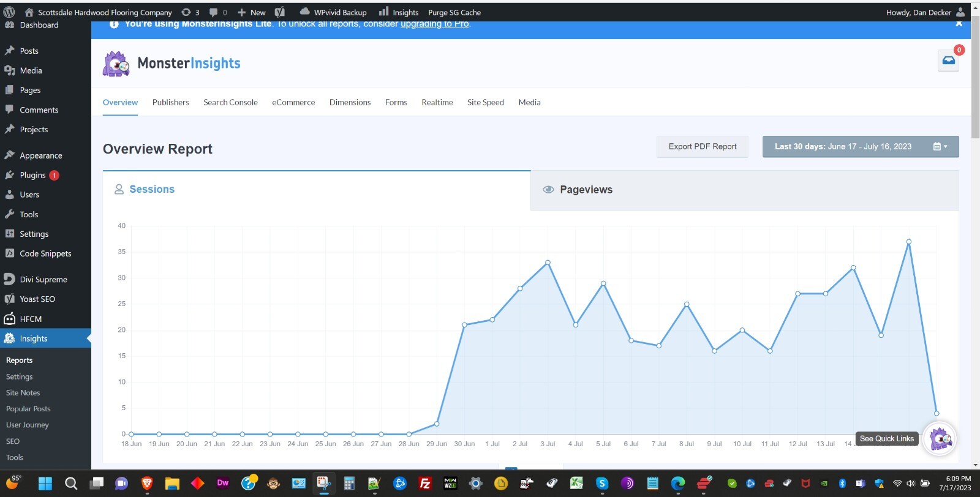Open Dashboard in sidebar
Image resolution: width=980 pixels, height=497 pixels.
pos(45,25)
